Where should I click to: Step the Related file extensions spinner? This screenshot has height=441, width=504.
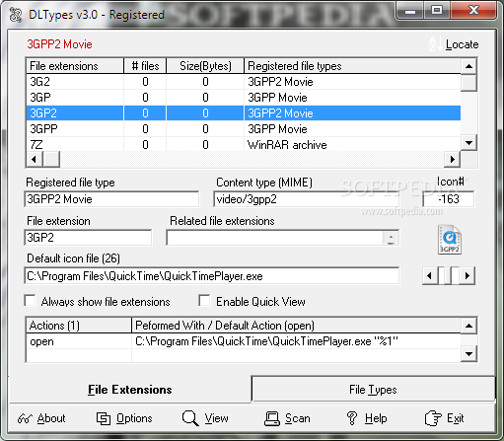[391, 238]
